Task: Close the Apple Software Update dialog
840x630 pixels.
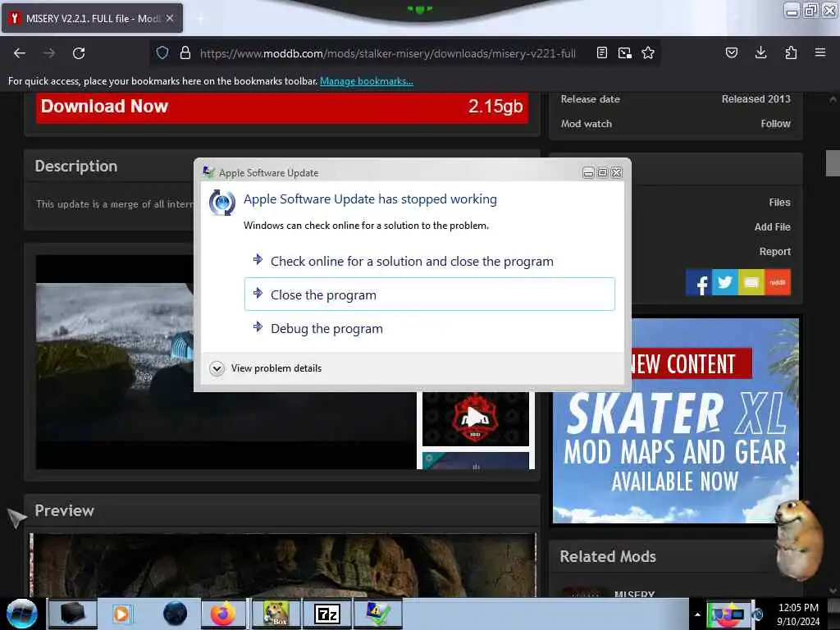Action: 617,172
